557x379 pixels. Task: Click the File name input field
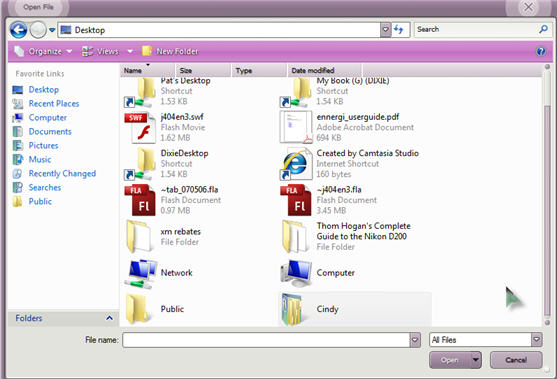[x=266, y=340]
